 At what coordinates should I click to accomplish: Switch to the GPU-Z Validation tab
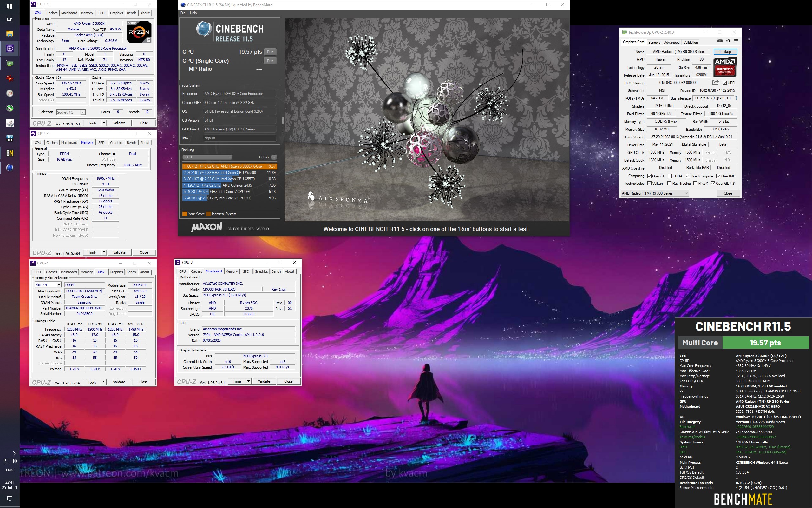coord(691,42)
